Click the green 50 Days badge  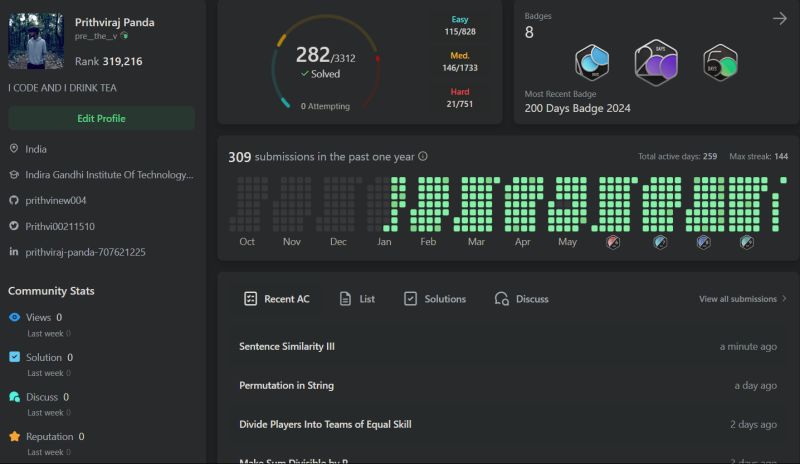(x=720, y=63)
